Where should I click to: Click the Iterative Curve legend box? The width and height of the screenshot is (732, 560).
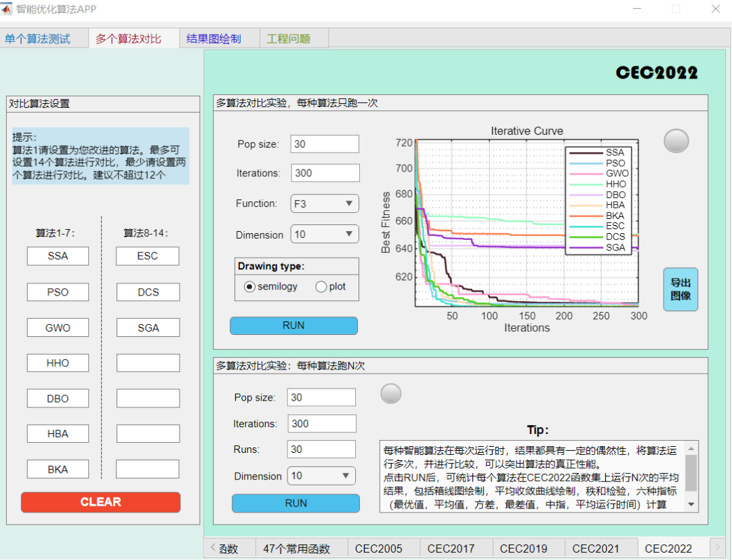(x=598, y=201)
